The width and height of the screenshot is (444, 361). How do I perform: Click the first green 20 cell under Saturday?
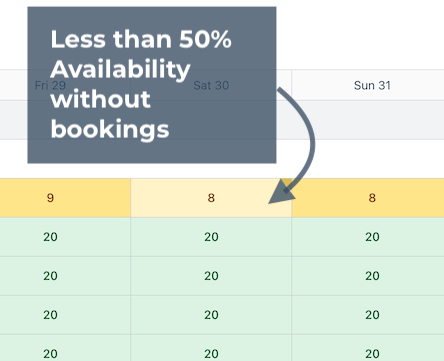pos(211,237)
